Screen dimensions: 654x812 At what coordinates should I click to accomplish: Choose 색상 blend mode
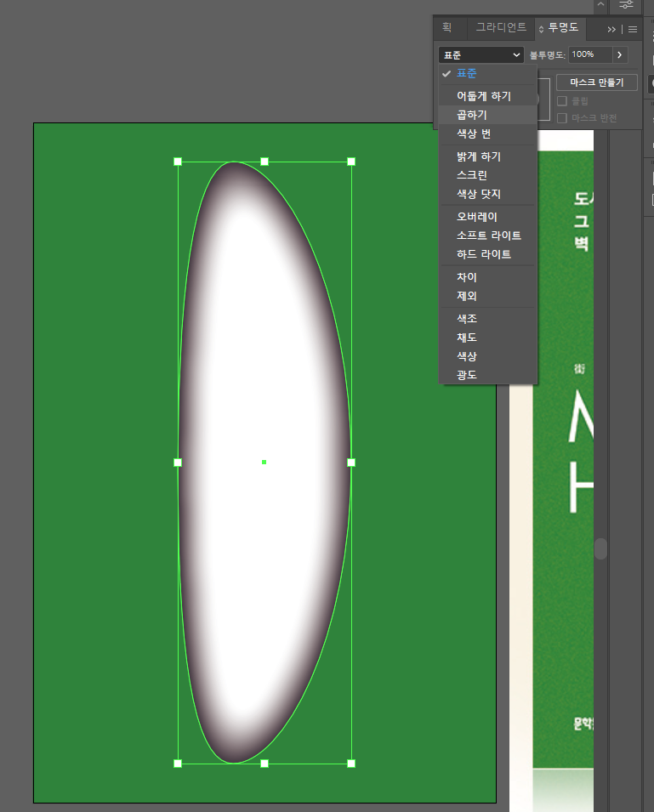tap(487, 355)
